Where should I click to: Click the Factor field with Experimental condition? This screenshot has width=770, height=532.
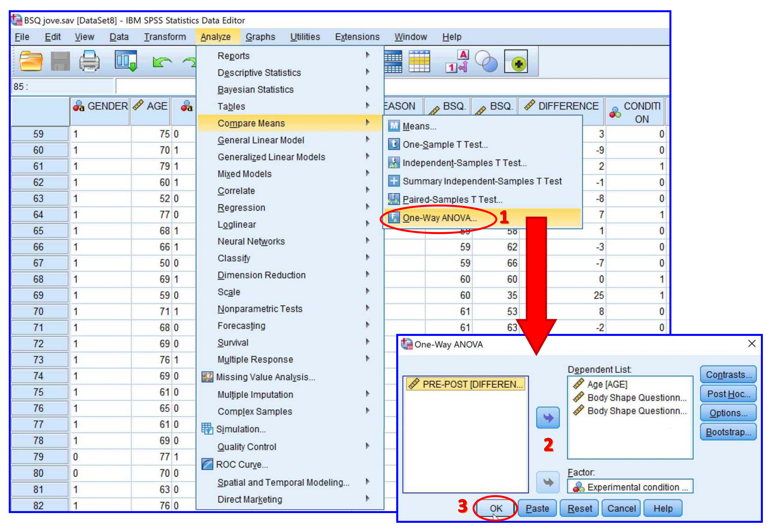(x=630, y=487)
